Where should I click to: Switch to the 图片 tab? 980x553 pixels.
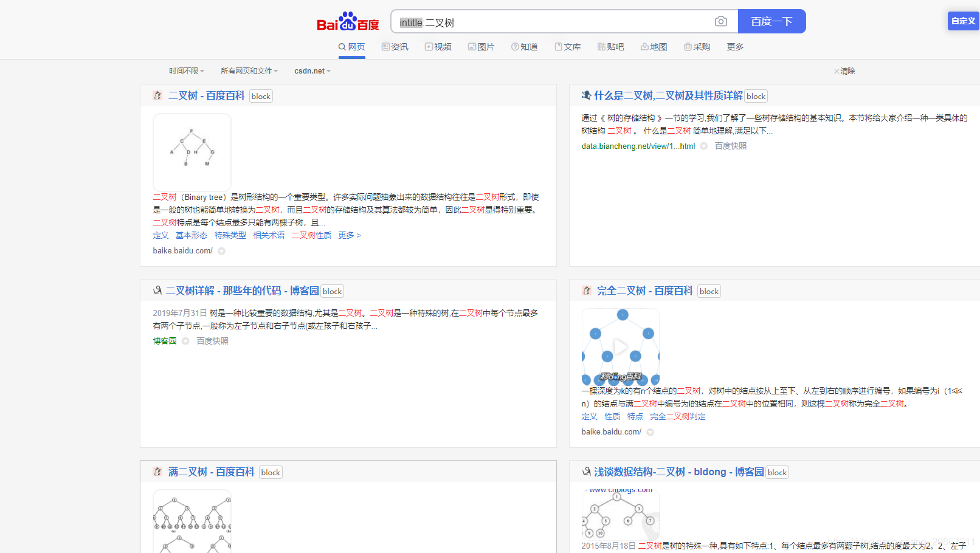click(481, 47)
